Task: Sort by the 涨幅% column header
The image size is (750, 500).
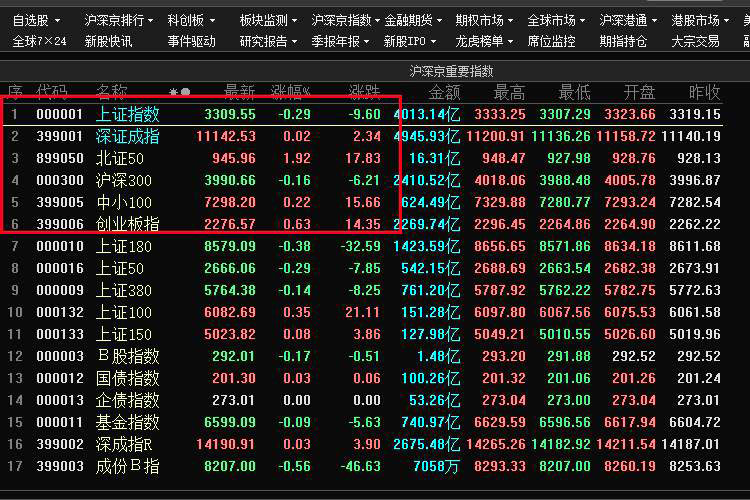Action: (x=290, y=91)
